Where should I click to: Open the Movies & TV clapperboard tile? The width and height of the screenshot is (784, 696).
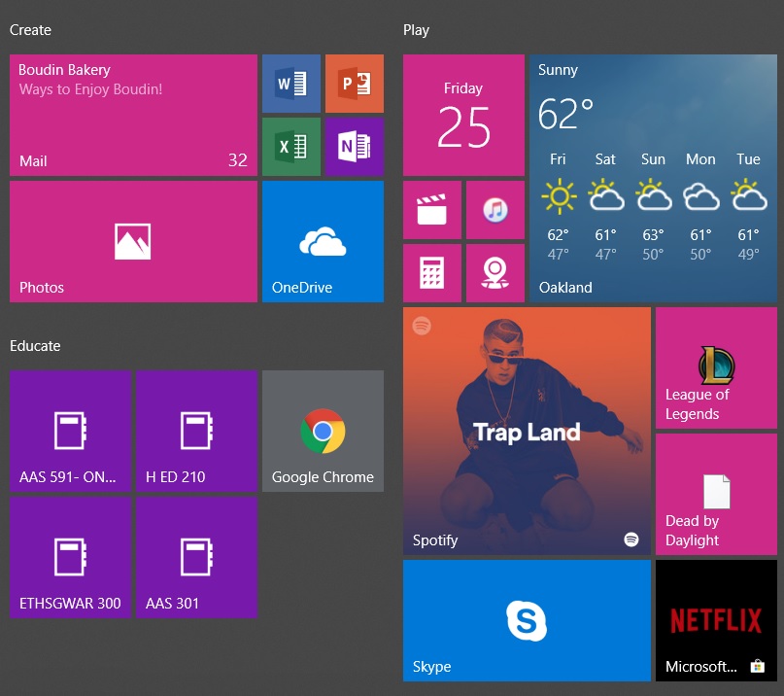(x=432, y=210)
